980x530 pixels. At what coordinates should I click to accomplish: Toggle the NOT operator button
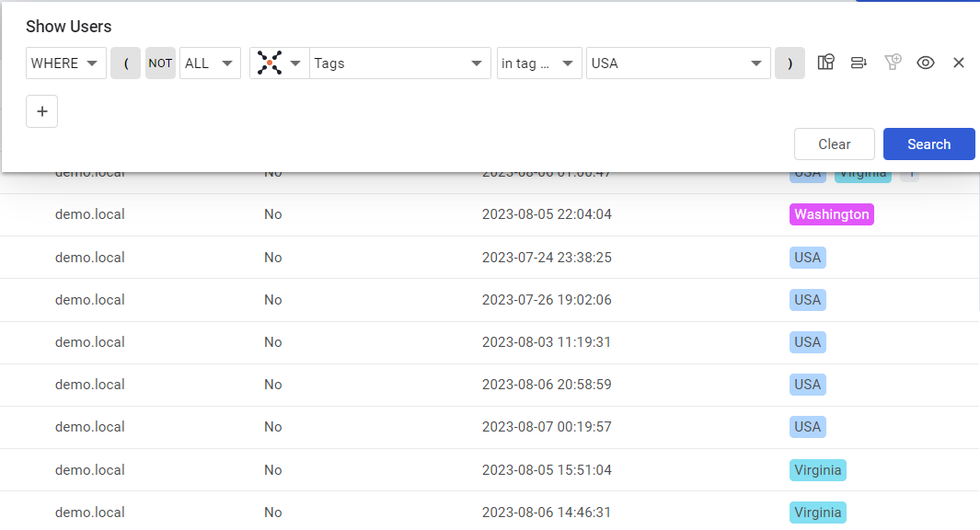coord(160,63)
